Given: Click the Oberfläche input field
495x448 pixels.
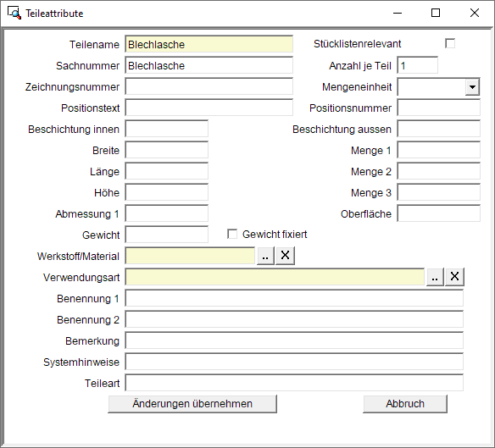Looking at the screenshot, I should point(438,213).
